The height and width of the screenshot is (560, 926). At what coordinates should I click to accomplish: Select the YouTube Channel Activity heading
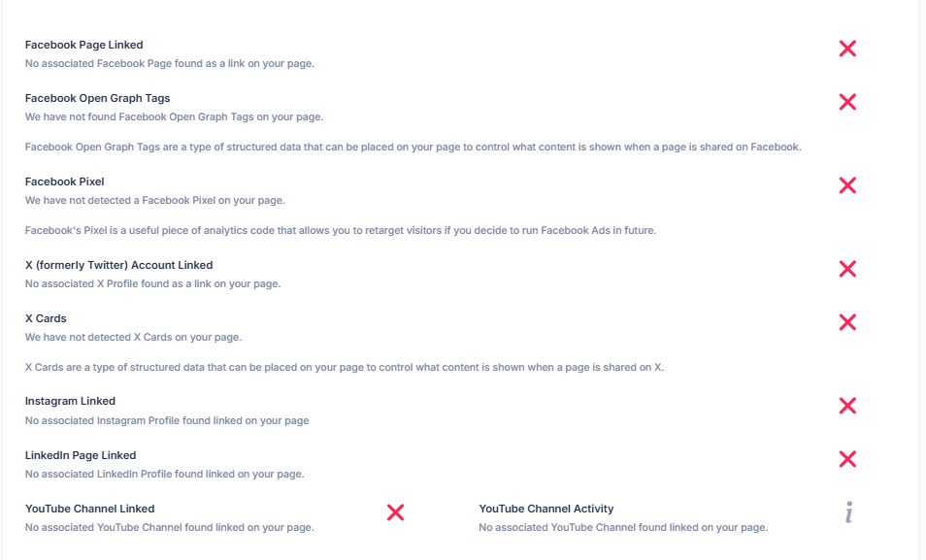546,509
